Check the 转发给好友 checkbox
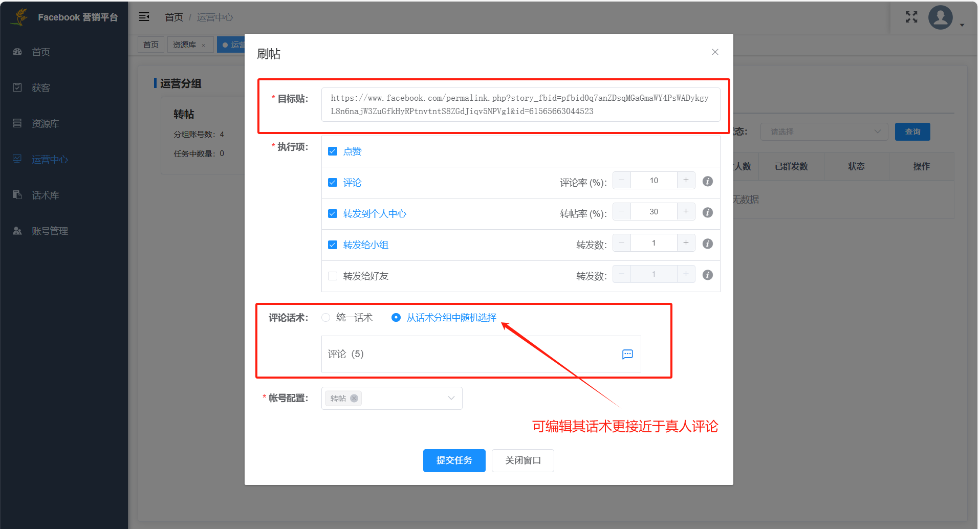Screen dimensions: 980x529 point(333,276)
